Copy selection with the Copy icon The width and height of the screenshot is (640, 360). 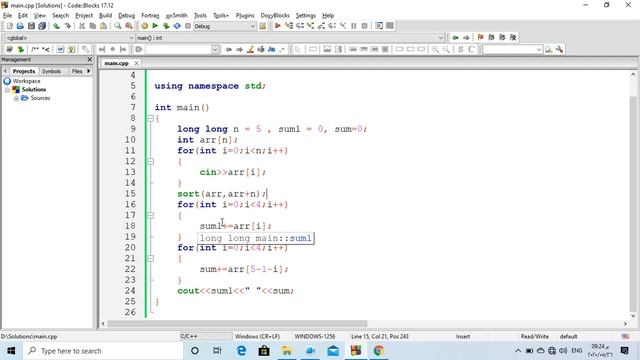tap(93, 26)
